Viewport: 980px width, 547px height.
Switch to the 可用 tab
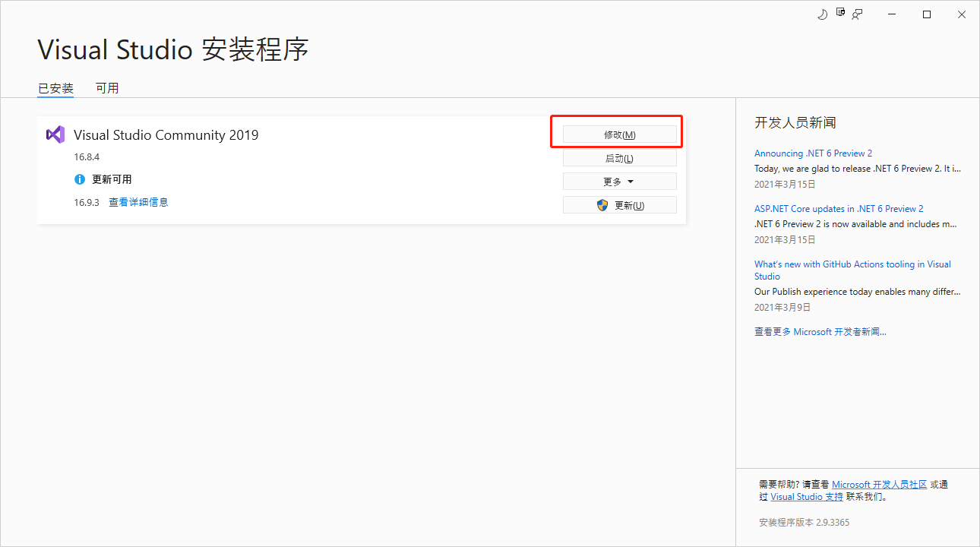(107, 87)
